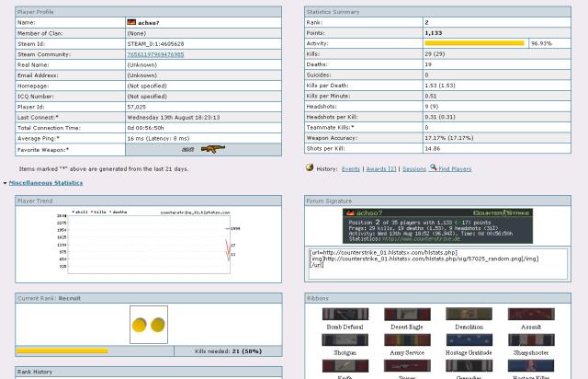
Task: Click the yellow Activity progress bar
Action: point(474,43)
